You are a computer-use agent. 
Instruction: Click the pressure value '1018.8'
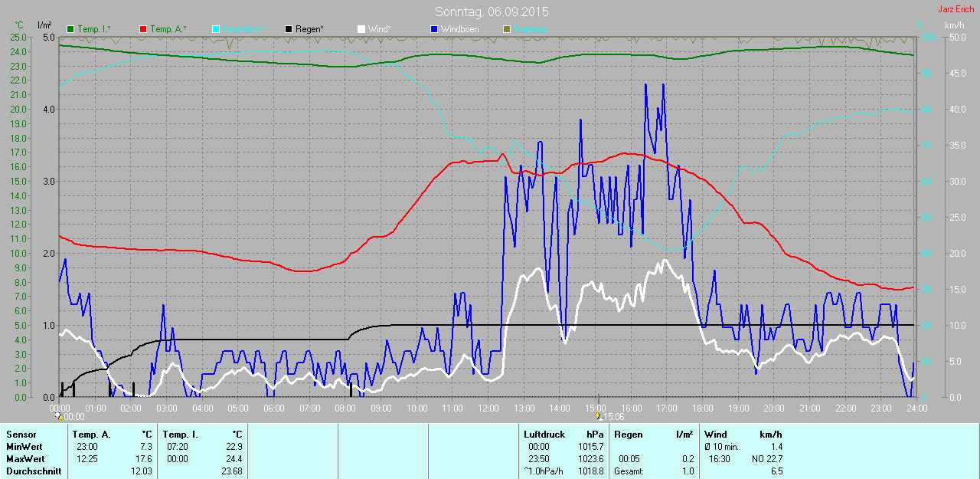pyautogui.click(x=590, y=471)
